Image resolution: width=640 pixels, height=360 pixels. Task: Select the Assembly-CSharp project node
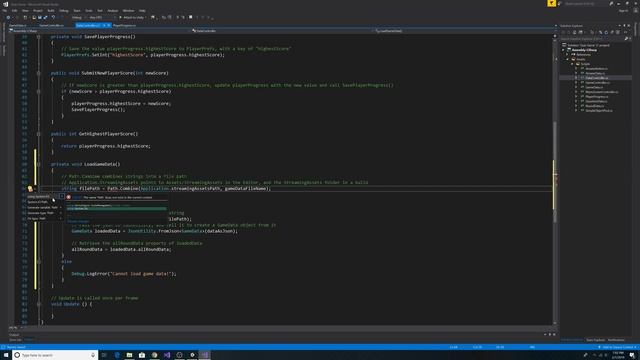pos(584,50)
